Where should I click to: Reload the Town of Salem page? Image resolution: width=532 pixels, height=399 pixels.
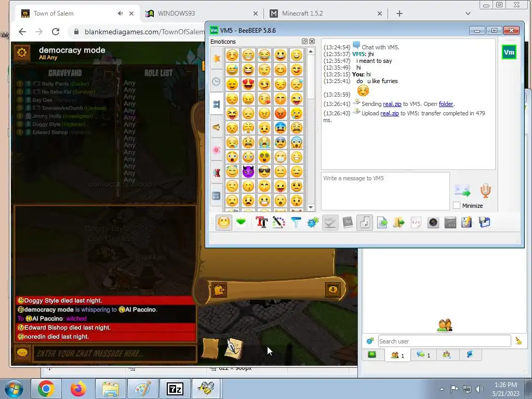click(56, 32)
